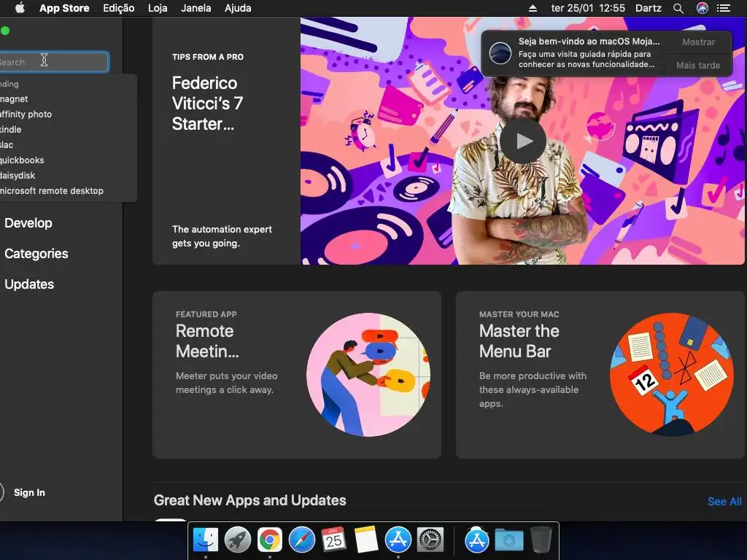Open the Apple menu
Viewport: 747px width, 560px height.
[20, 8]
